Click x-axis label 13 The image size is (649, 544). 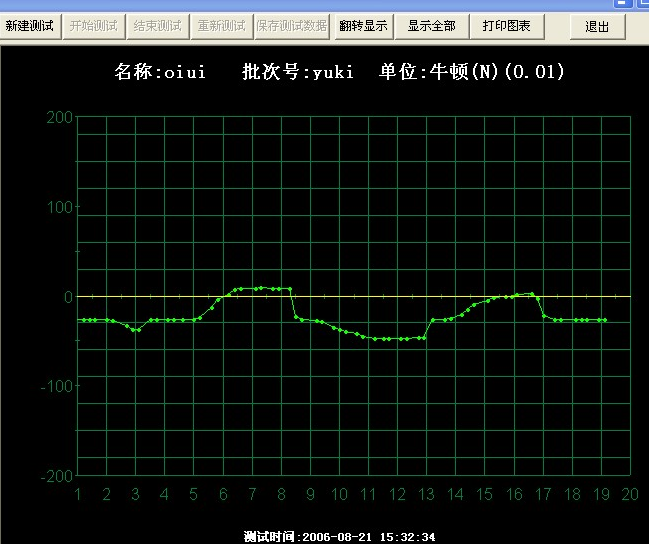426,494
